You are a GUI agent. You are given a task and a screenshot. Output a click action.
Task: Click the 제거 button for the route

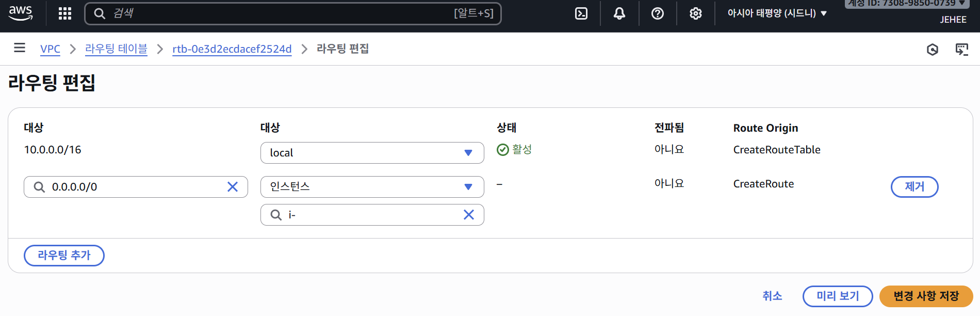click(914, 187)
